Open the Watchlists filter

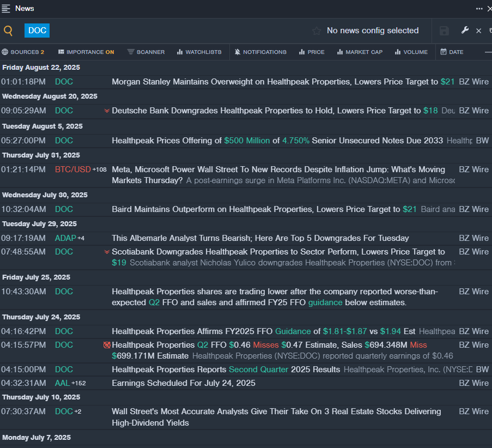coord(199,52)
